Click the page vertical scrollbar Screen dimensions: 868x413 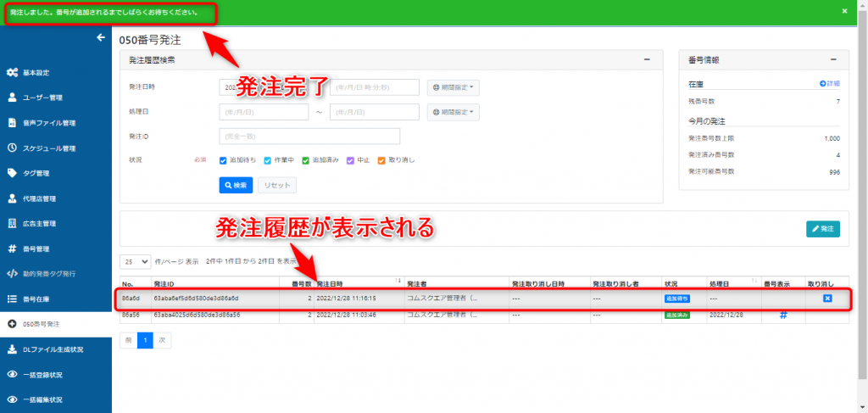point(863,193)
